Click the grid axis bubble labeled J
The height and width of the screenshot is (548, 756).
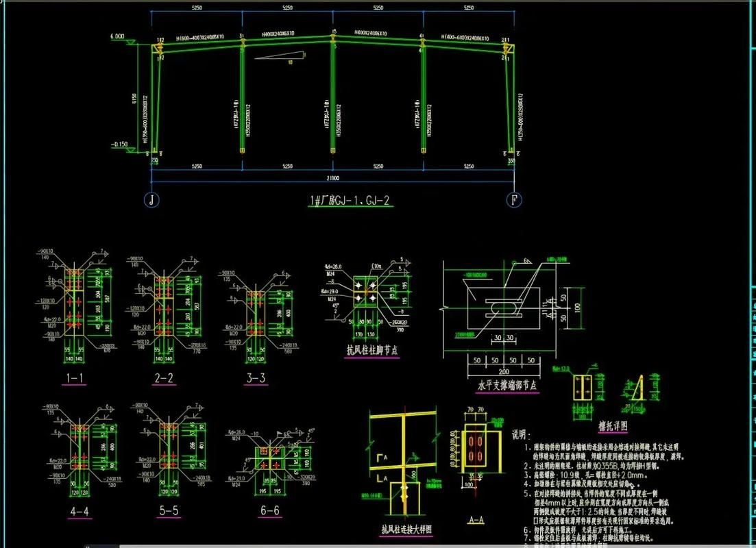click(151, 200)
